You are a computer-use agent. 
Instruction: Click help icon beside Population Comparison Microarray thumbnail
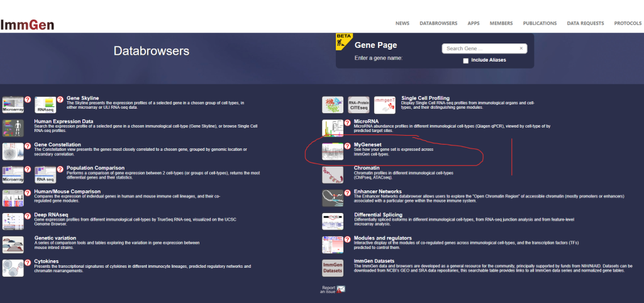coord(28,169)
